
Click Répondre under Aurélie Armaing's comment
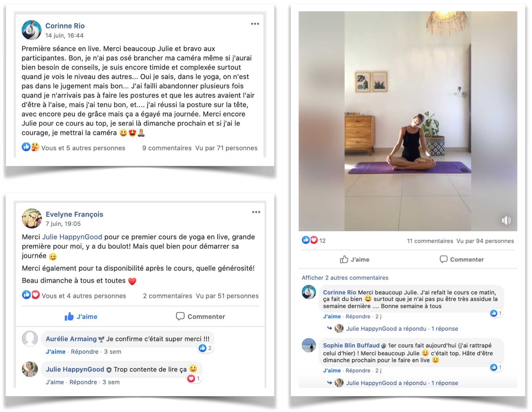point(85,351)
